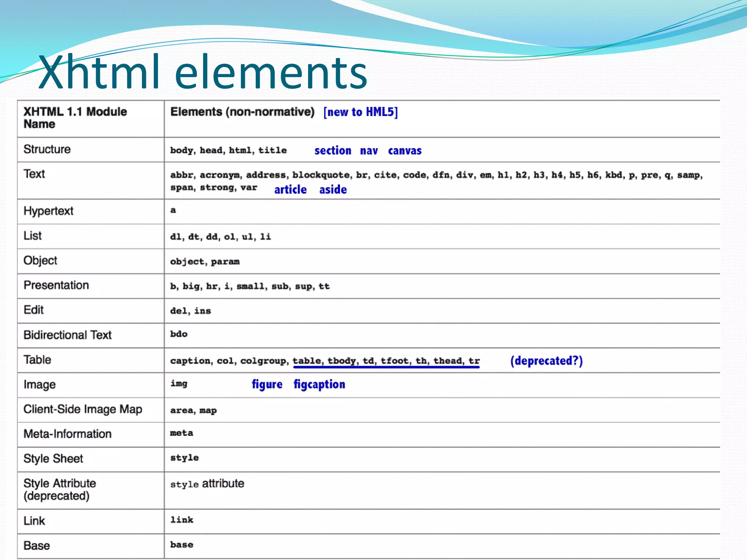Click the 'style attribute' cell text

click(x=207, y=484)
